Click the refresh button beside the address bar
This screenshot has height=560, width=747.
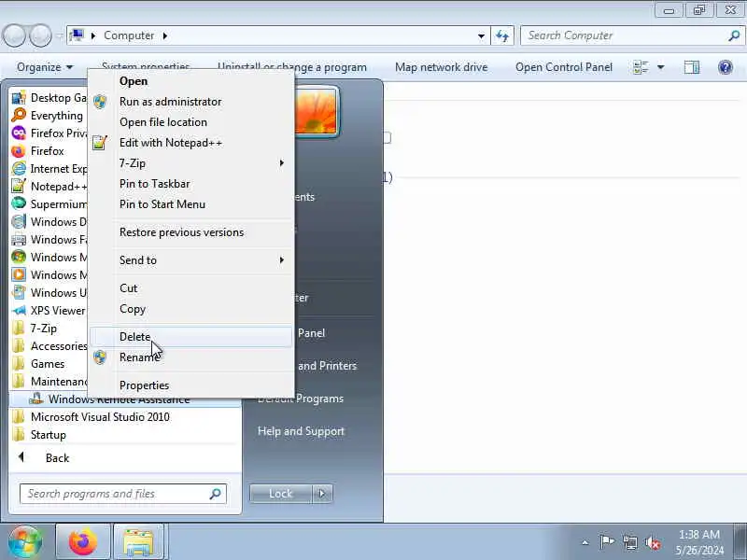tap(502, 35)
